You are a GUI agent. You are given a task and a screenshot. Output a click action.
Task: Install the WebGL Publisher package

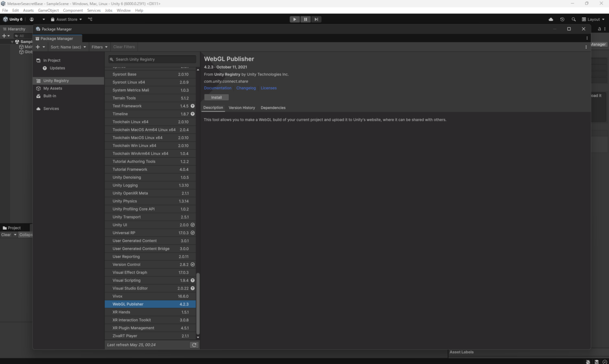coord(216,97)
